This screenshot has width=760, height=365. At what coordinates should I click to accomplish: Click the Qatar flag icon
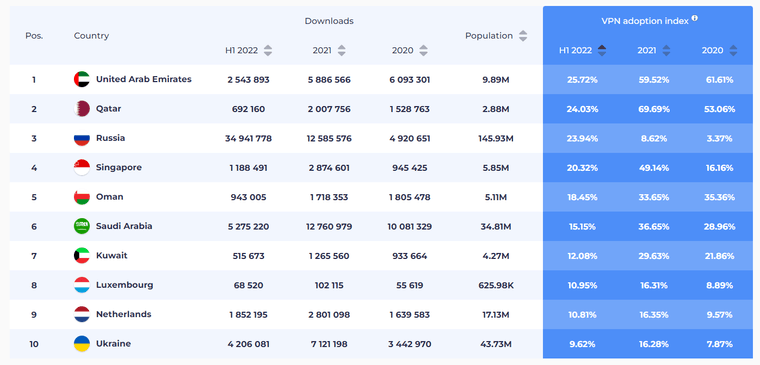pos(82,109)
